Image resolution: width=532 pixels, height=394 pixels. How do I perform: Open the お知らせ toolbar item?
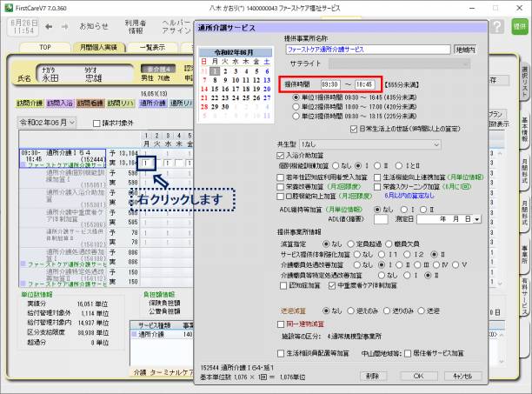(x=94, y=26)
